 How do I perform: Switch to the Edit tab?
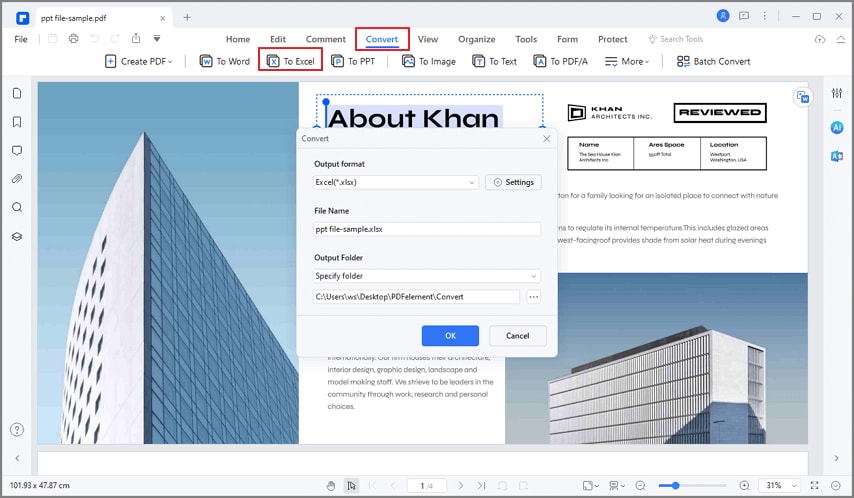pos(278,39)
